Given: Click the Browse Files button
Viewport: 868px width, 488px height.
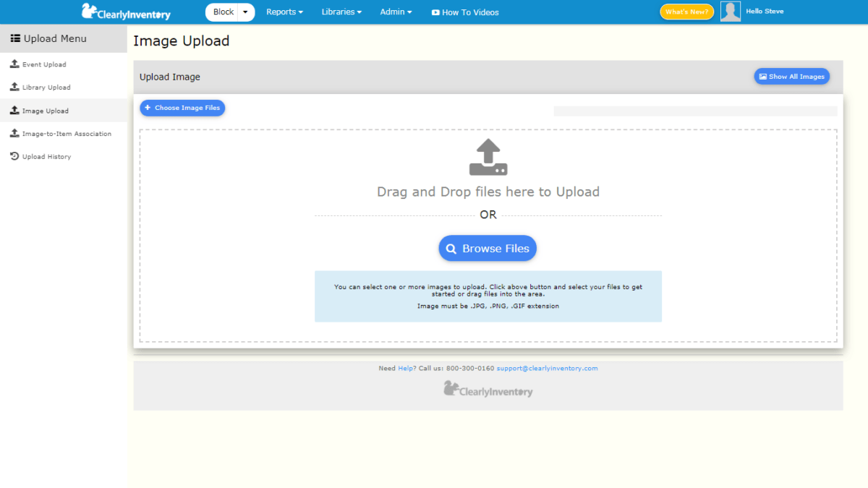Looking at the screenshot, I should pyautogui.click(x=488, y=248).
